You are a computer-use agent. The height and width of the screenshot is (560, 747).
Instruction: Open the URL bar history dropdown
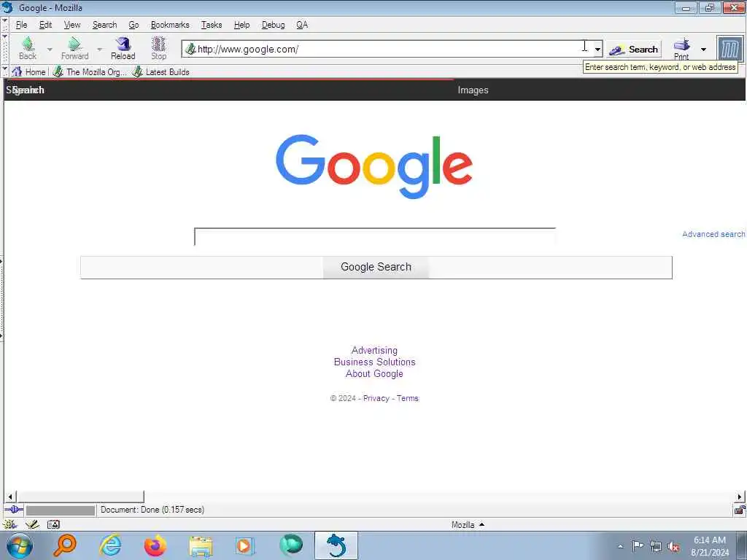pyautogui.click(x=597, y=49)
